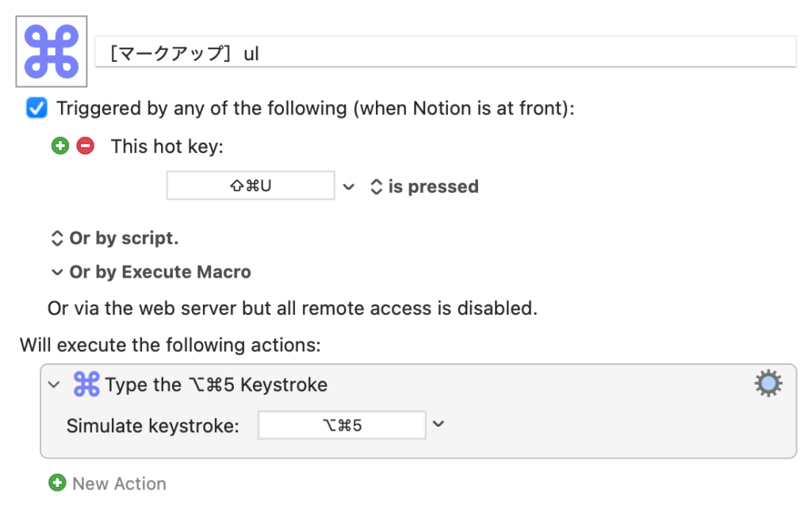Image resolution: width=812 pixels, height=506 pixels.
Task: Collapse the Type Keystroke action with its chevron
Action: pyautogui.click(x=54, y=385)
